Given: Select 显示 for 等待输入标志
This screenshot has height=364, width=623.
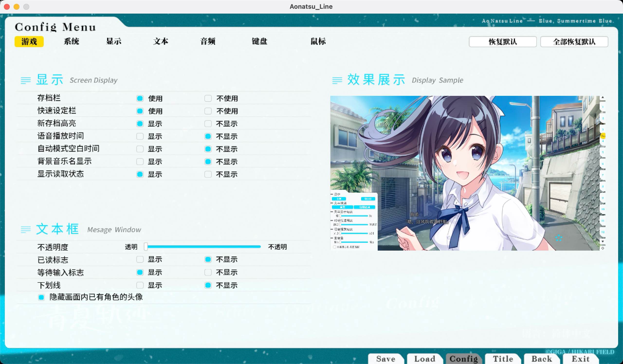Looking at the screenshot, I should pyautogui.click(x=140, y=272).
